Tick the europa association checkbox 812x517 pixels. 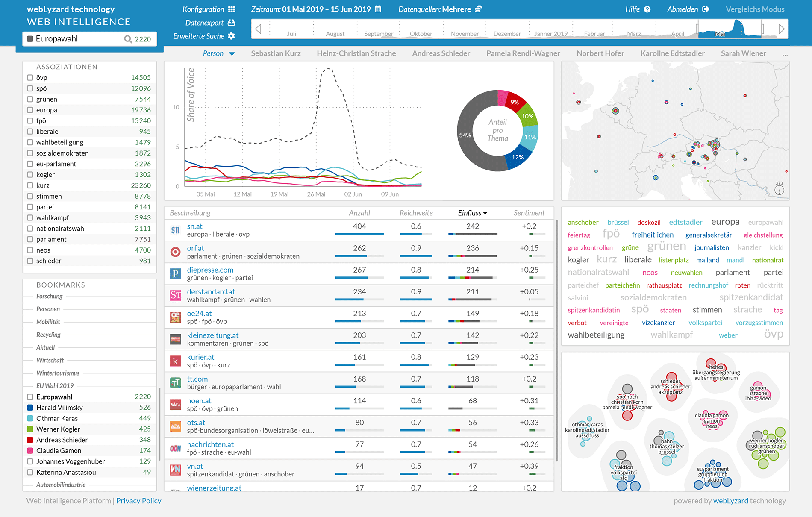[x=30, y=110]
